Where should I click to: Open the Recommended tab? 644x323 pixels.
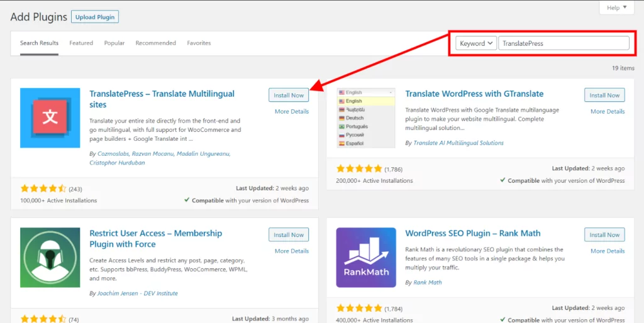[156, 43]
